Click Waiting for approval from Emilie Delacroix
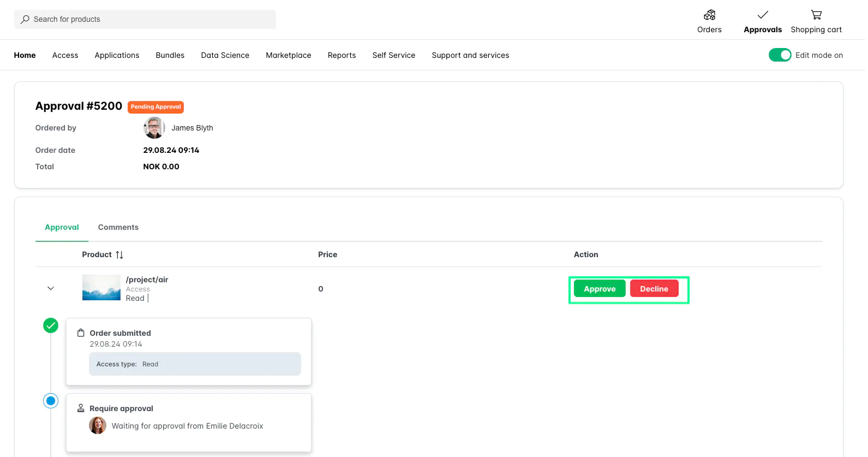The image size is (868, 457). tap(188, 426)
